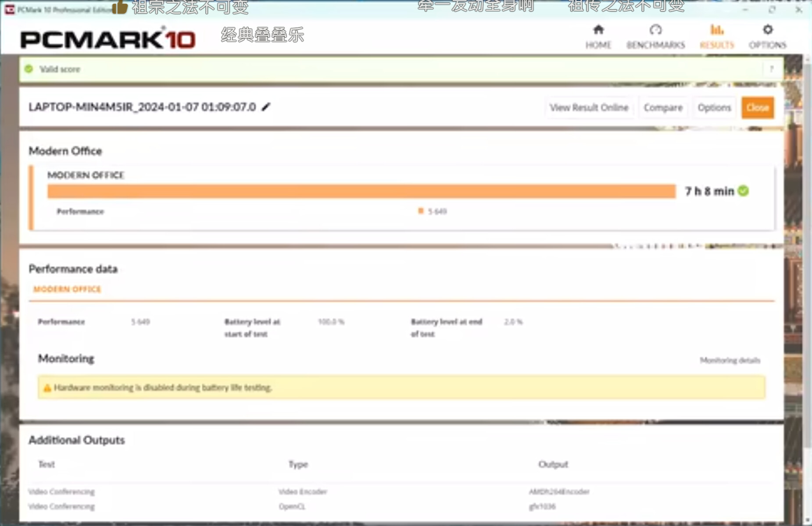Click the Video Encoder type cell
812x526 pixels.
click(303, 492)
